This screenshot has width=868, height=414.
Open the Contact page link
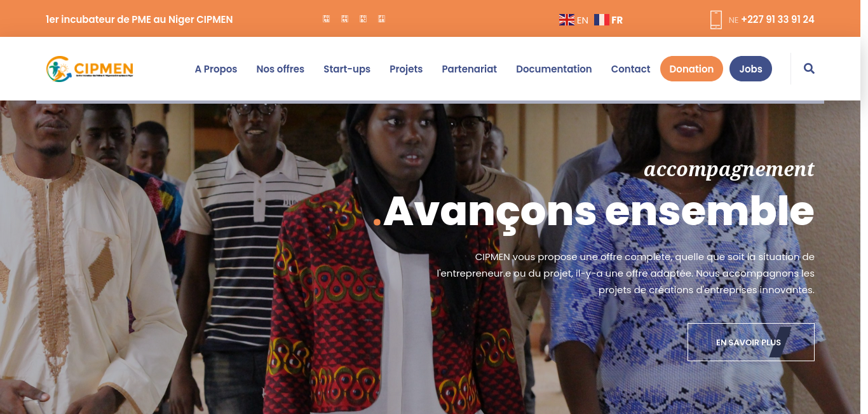[630, 69]
